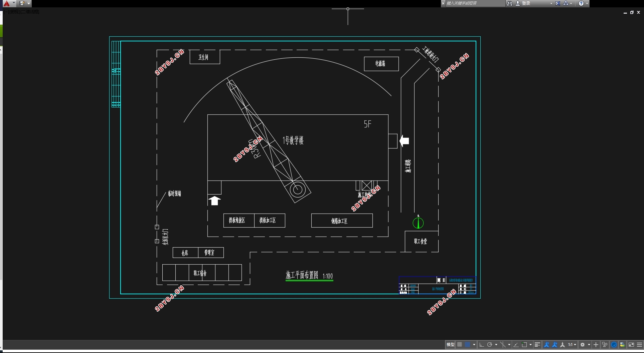Select the 职工宿舍 label
Viewport: 644px width, 353px height.
click(200, 273)
